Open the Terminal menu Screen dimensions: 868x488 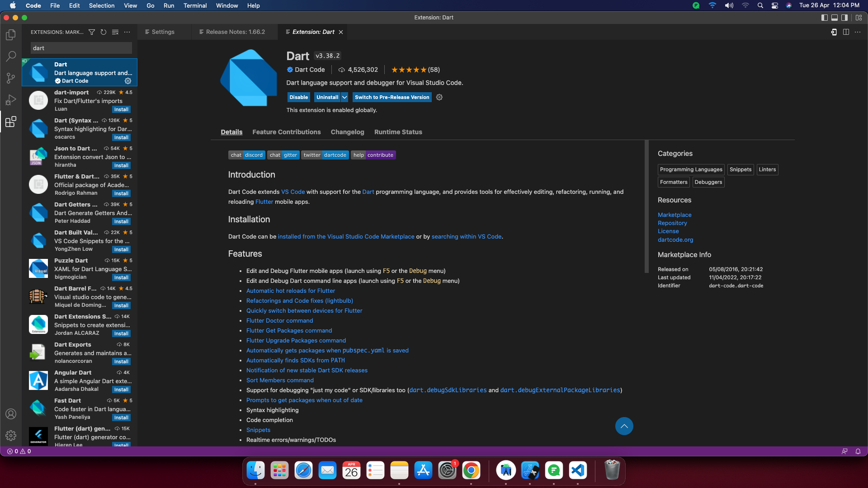[195, 5]
